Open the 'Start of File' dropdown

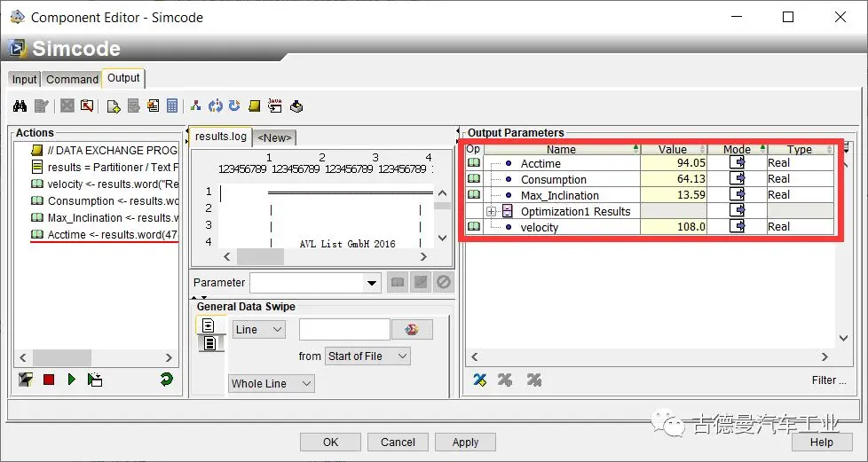coord(402,356)
